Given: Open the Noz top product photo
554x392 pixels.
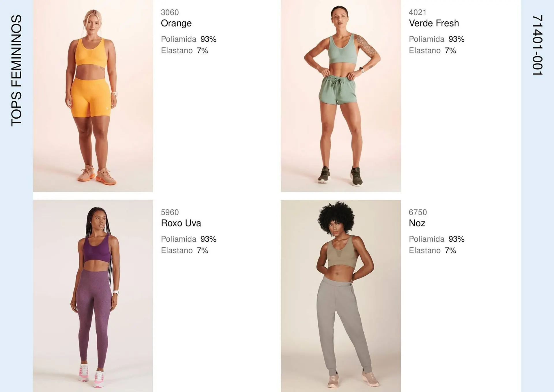Looking at the screenshot, I should [x=341, y=296].
